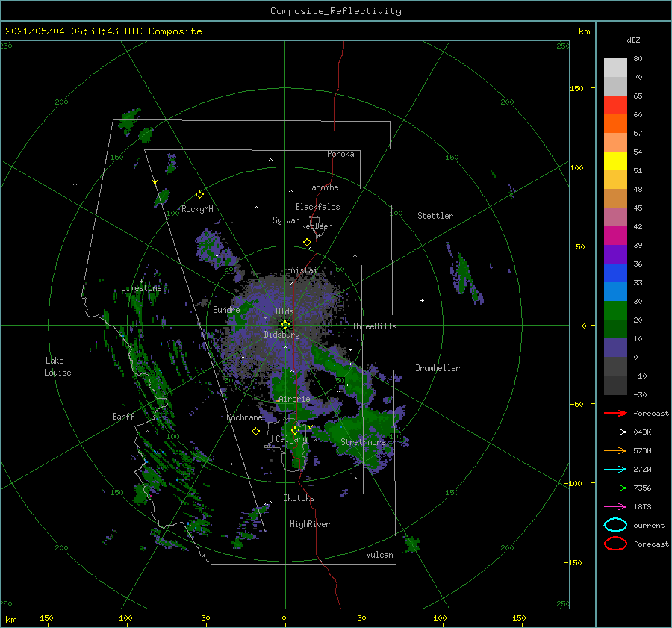Pick the slate purple 0-10 dBZ band
Image resolution: width=672 pixels, height=628 pixels.
click(615, 348)
